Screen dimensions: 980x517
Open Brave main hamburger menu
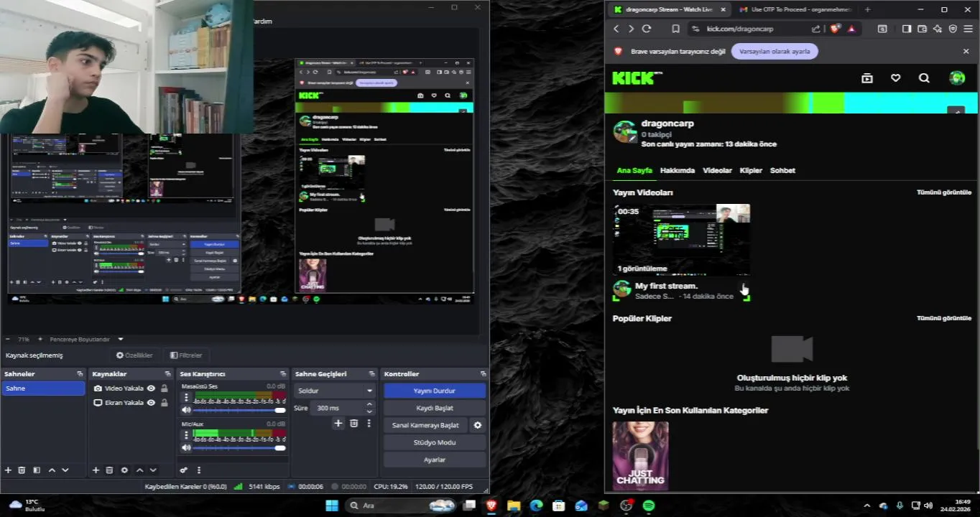968,29
